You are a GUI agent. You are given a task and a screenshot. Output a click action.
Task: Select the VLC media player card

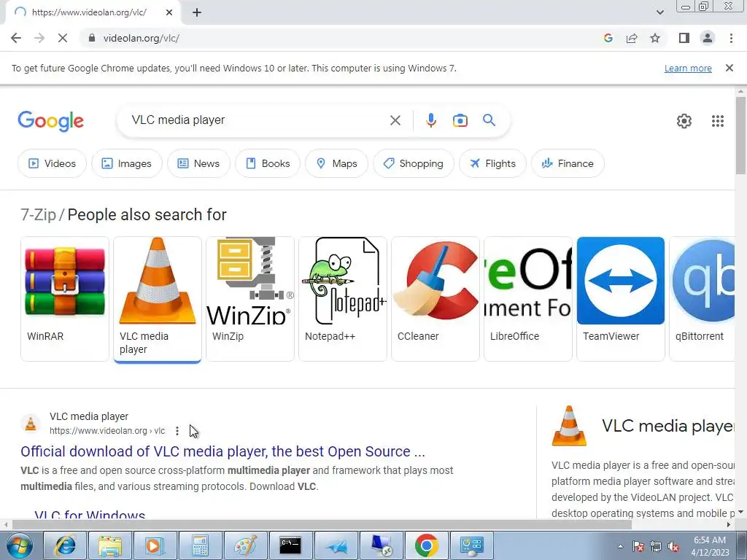click(158, 299)
